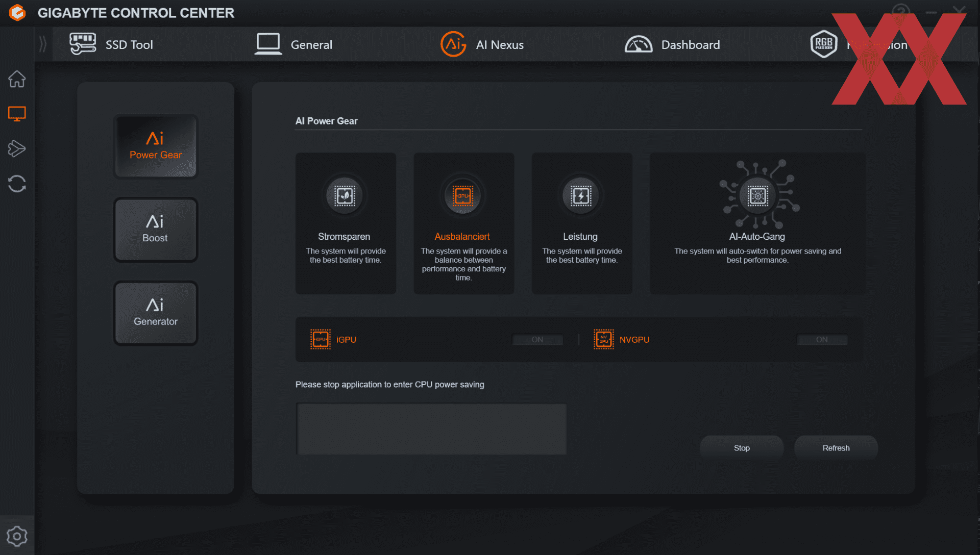Expand the sidebar with double chevron

pyautogui.click(x=43, y=44)
